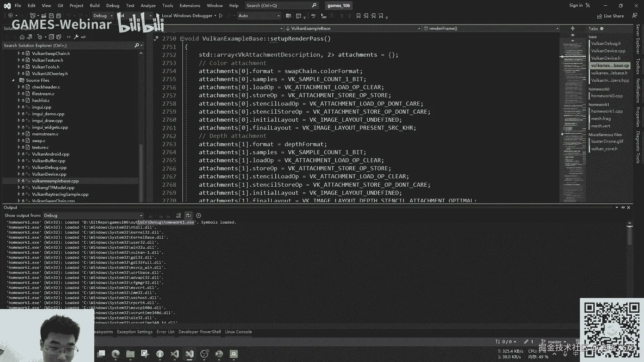Collapse setupRenderPass function outline toggle
Viewport: 644px width, 362px height.
coord(182,39)
